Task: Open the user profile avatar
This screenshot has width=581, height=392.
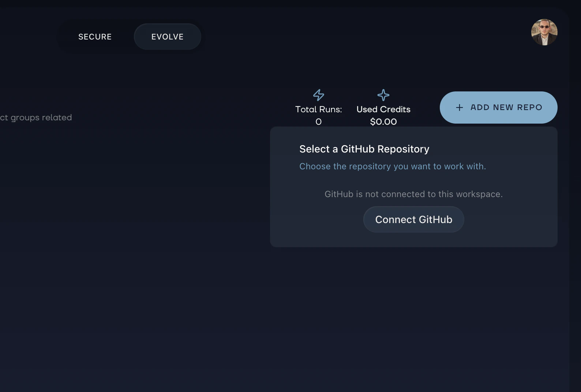Action: pyautogui.click(x=544, y=32)
